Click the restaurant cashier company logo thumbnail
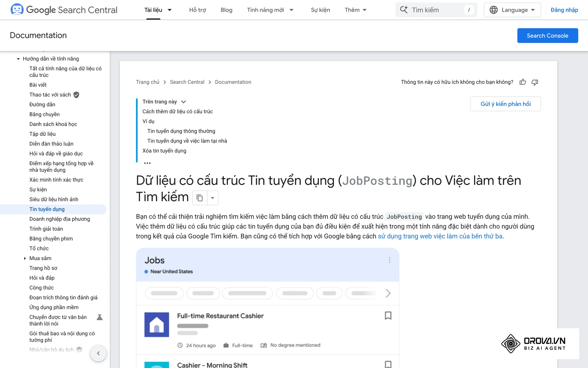This screenshot has height=368, width=588. (157, 325)
